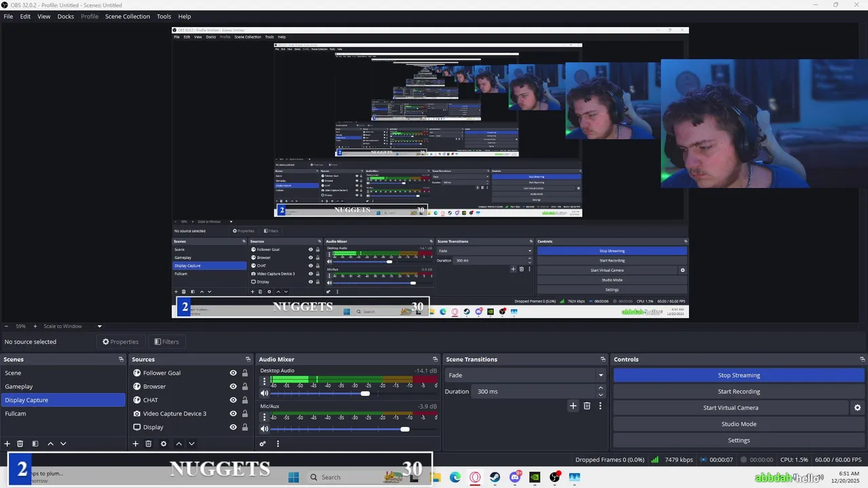Open NVIDIA app from the taskbar

coord(535,477)
